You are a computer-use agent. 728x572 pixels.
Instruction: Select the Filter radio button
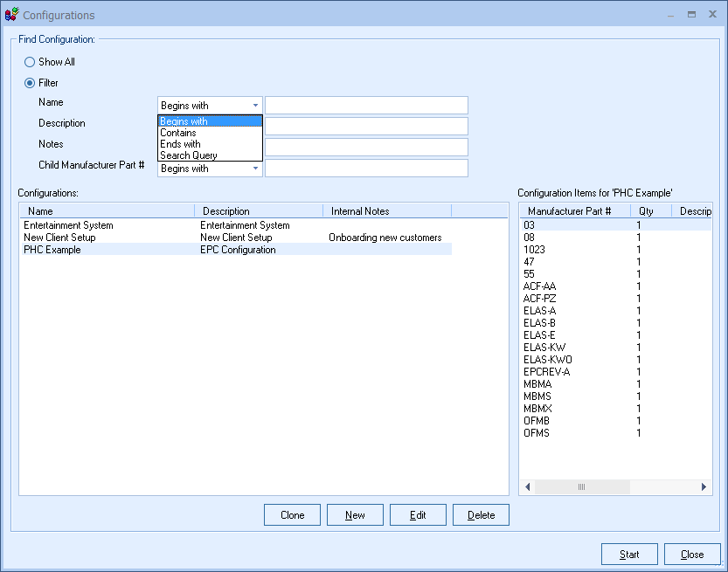[30, 84]
